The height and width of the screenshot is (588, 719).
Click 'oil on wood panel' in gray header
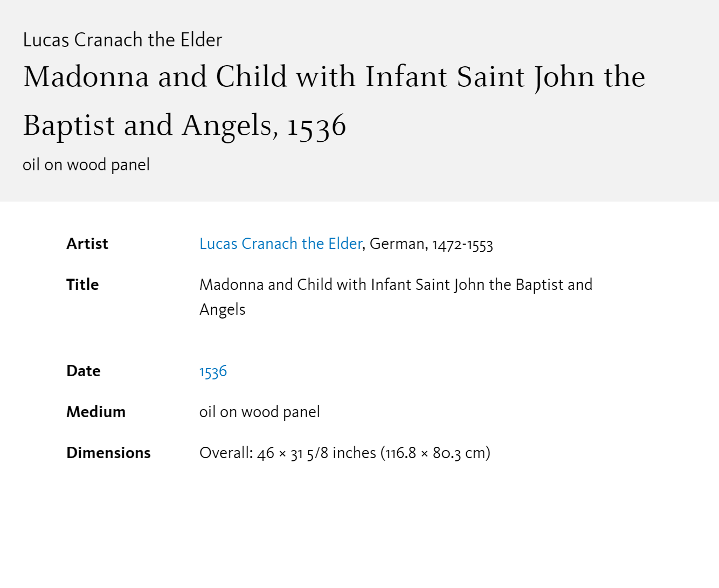point(86,165)
